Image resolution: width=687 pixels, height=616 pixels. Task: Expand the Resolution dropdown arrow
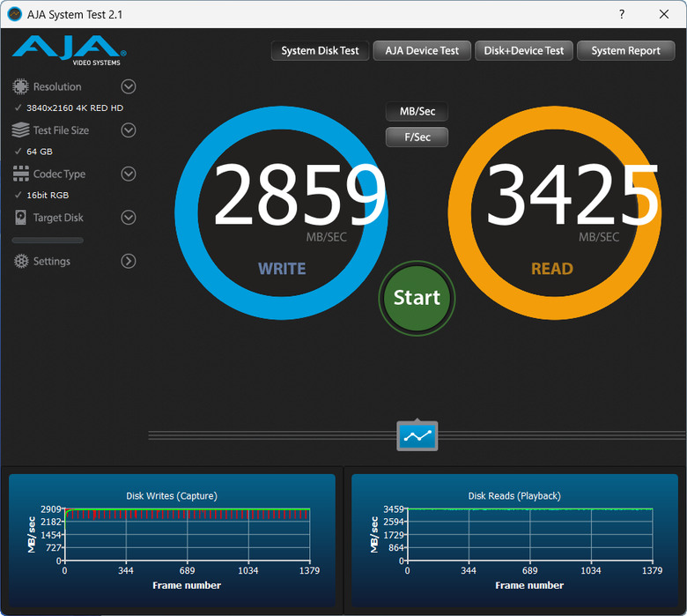pos(129,86)
